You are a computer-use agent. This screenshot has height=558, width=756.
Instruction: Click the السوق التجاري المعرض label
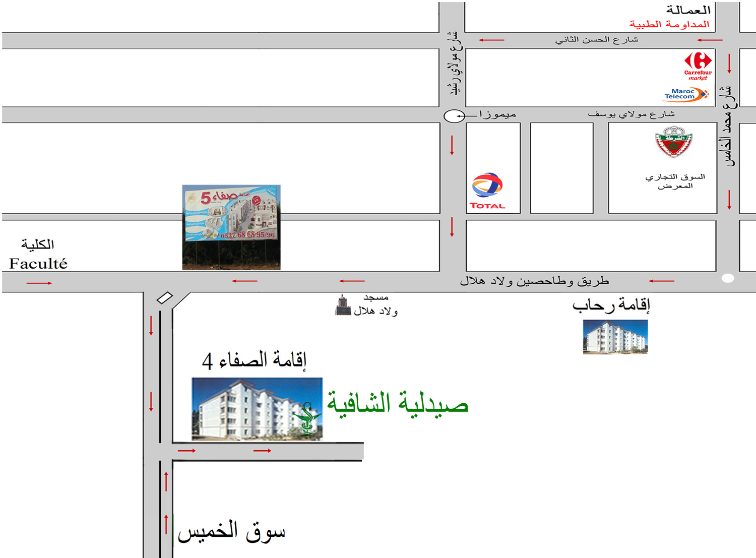tap(675, 181)
